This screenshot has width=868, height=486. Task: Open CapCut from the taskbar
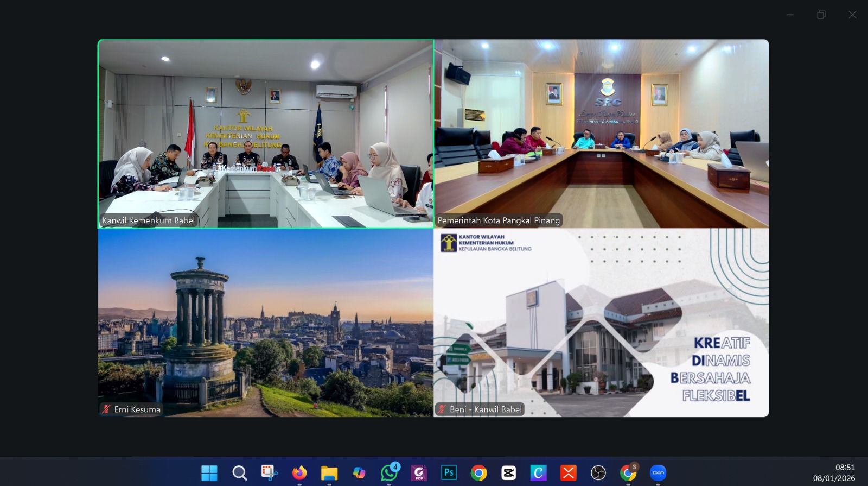click(x=508, y=473)
